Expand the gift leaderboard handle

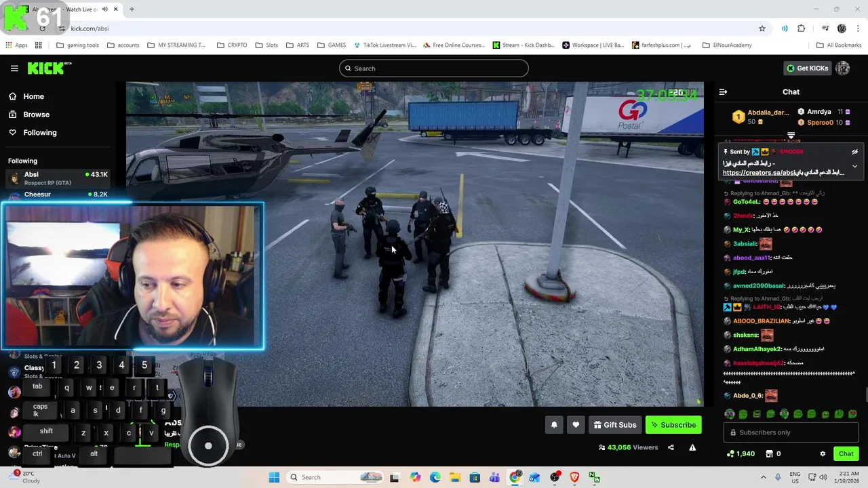[x=791, y=136]
